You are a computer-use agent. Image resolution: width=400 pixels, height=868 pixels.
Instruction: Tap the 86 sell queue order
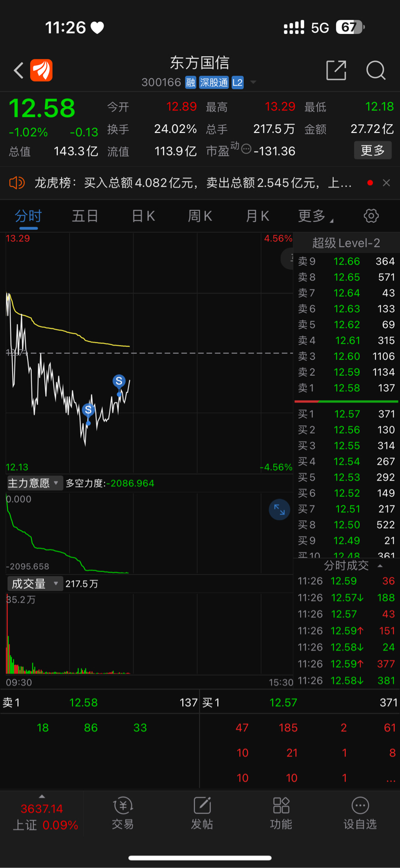click(91, 728)
